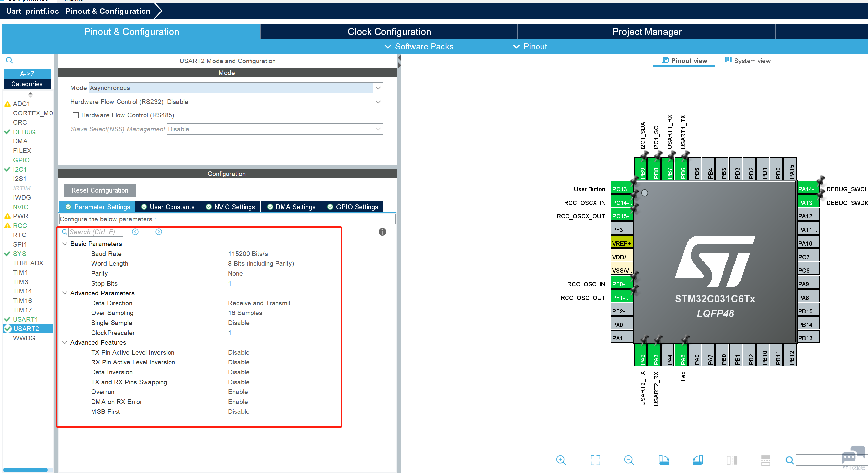Click the PWR warning icon
868x473 pixels.
[x=8, y=216]
